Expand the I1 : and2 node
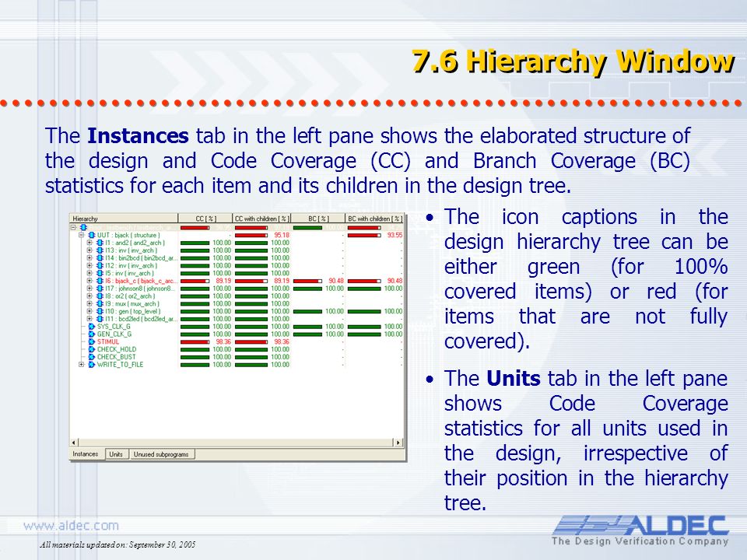This screenshot has width=747, height=560. (89, 243)
